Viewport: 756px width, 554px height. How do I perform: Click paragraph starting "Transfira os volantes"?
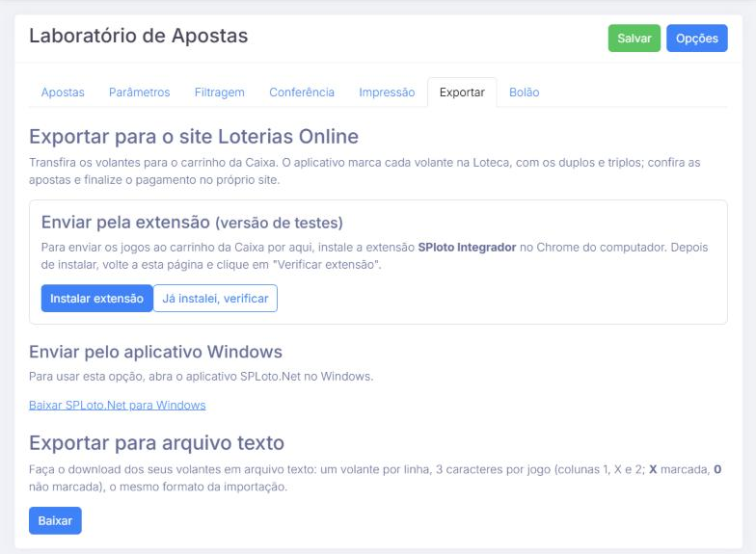click(364, 171)
